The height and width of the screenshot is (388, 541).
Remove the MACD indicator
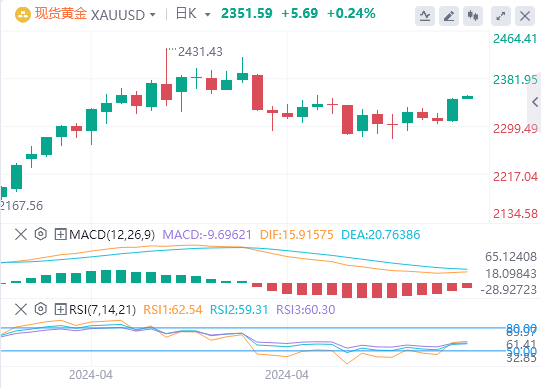tap(21, 235)
